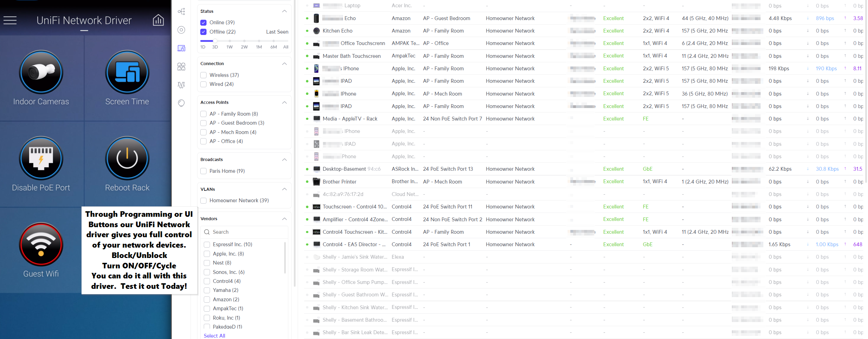Screen dimensions: 868x339
Task: Check the Paris Home (19) broadcast filter
Action: [204, 171]
